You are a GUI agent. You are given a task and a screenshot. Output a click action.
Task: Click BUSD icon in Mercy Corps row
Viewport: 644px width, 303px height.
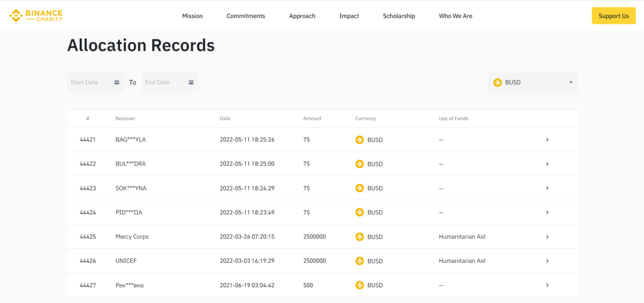pos(360,237)
